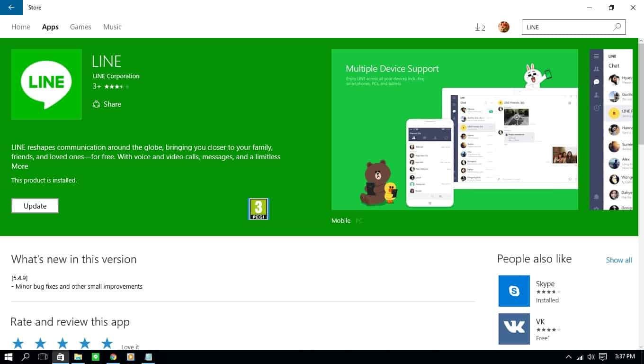Click the app's star rating under LINE Corporation
Image resolution: width=644 pixels, height=364 pixels.
[116, 87]
